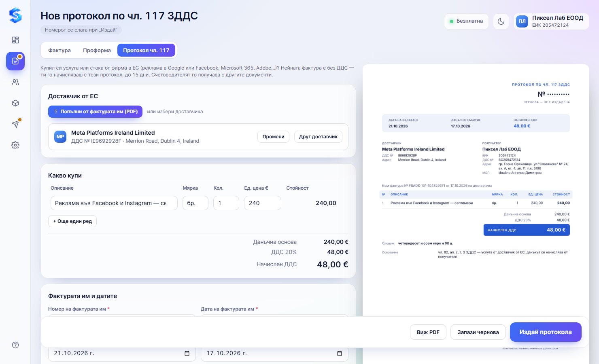Image resolution: width=599 pixels, height=364 pixels.
Task: Open the calendar picker for 21.10.2026 date
Action: 187,353
